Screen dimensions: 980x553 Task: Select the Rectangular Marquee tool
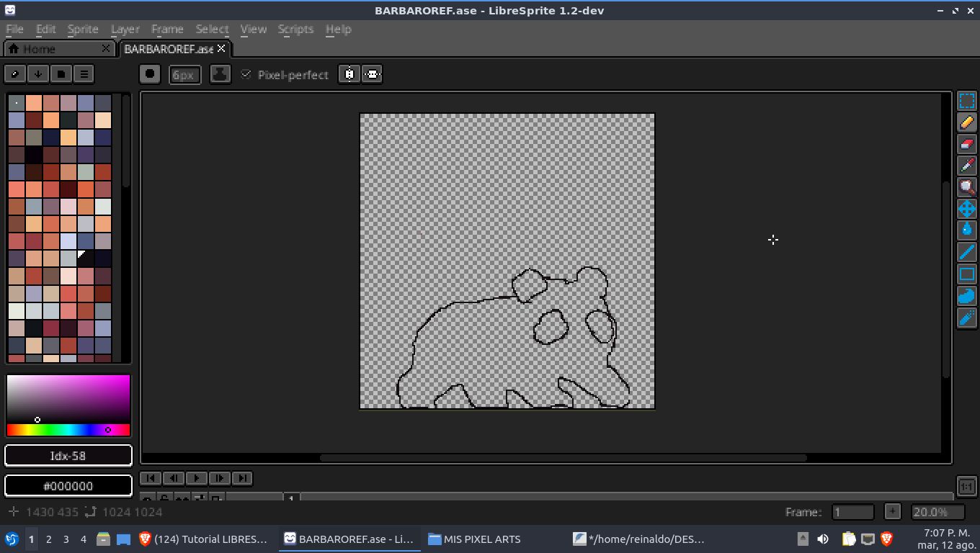click(x=966, y=101)
